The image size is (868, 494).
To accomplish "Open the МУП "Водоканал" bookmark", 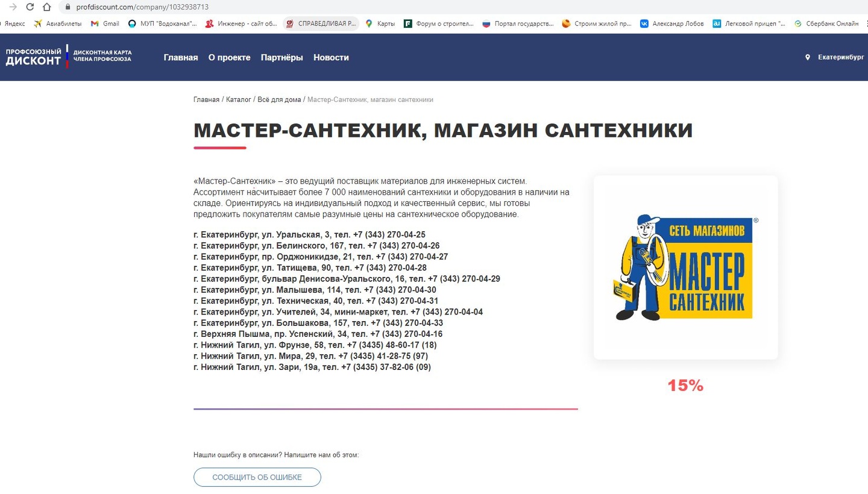I will click(x=163, y=23).
